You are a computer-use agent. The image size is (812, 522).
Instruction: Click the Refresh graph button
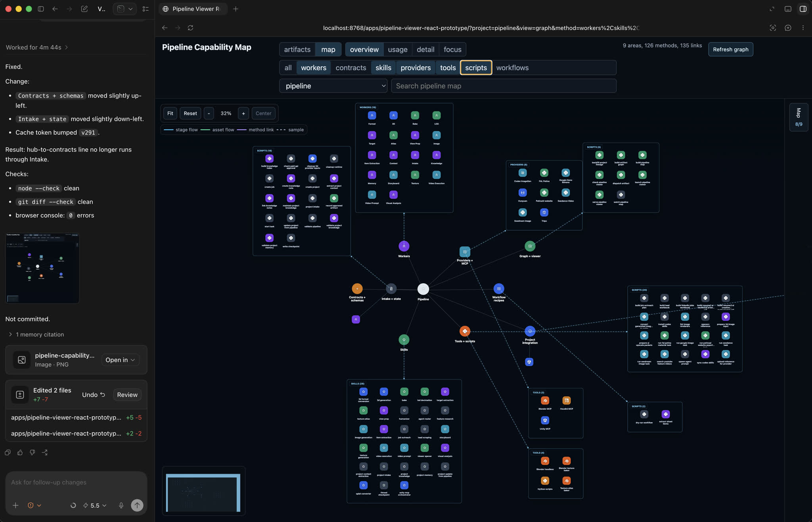(730, 50)
